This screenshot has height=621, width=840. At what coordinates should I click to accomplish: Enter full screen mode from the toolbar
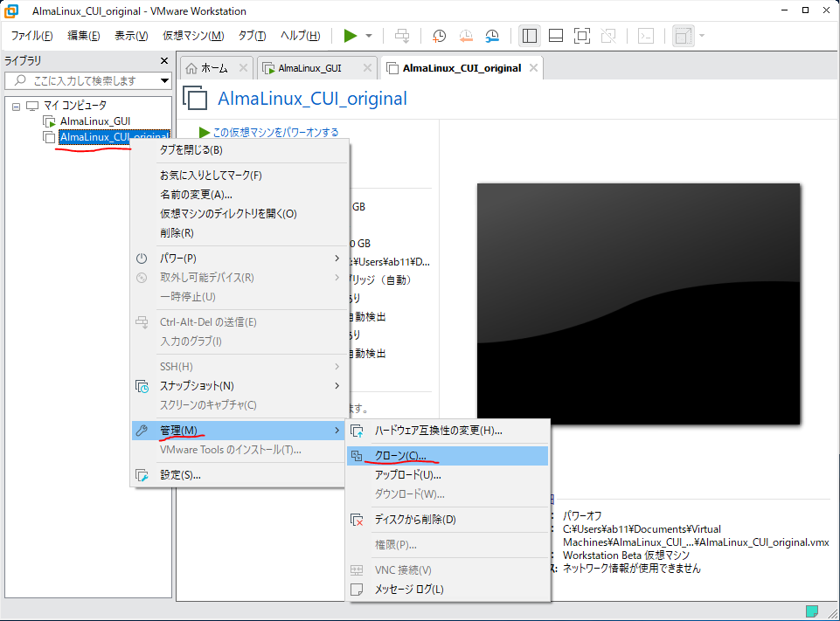pos(582,36)
